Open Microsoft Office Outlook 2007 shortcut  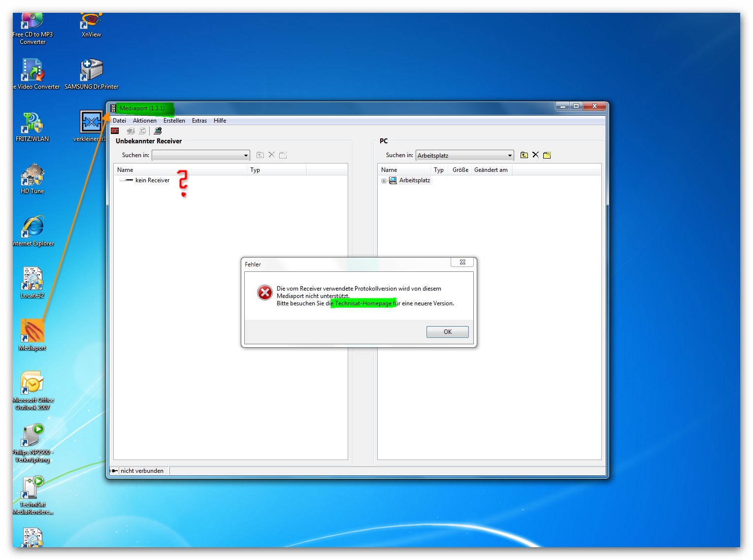tap(33, 391)
